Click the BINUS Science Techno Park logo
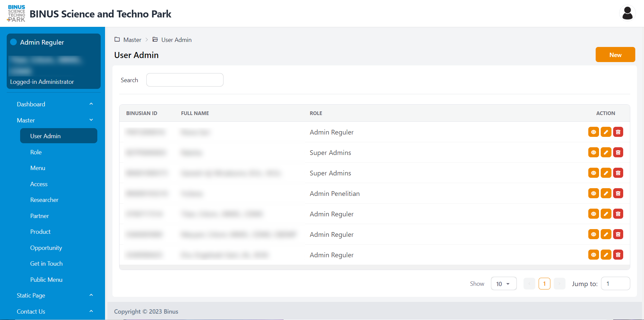The height and width of the screenshot is (320, 644). click(x=16, y=14)
